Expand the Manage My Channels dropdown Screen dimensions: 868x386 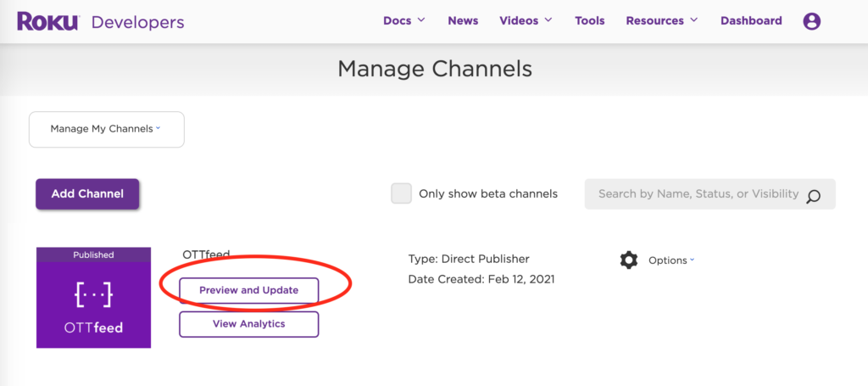[x=106, y=129]
